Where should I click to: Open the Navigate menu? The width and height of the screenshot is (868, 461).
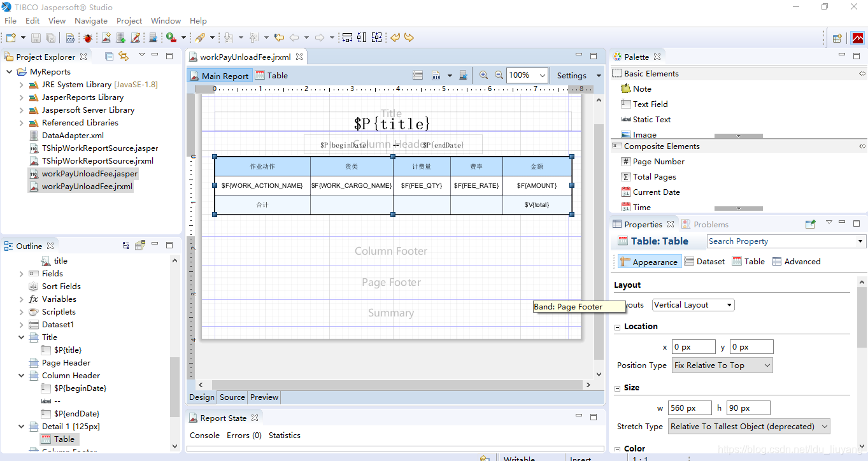(x=91, y=20)
